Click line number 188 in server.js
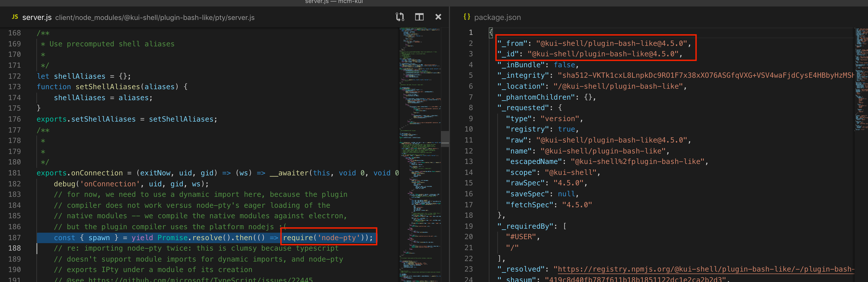Screen dimensions: 868x282 [14, 248]
